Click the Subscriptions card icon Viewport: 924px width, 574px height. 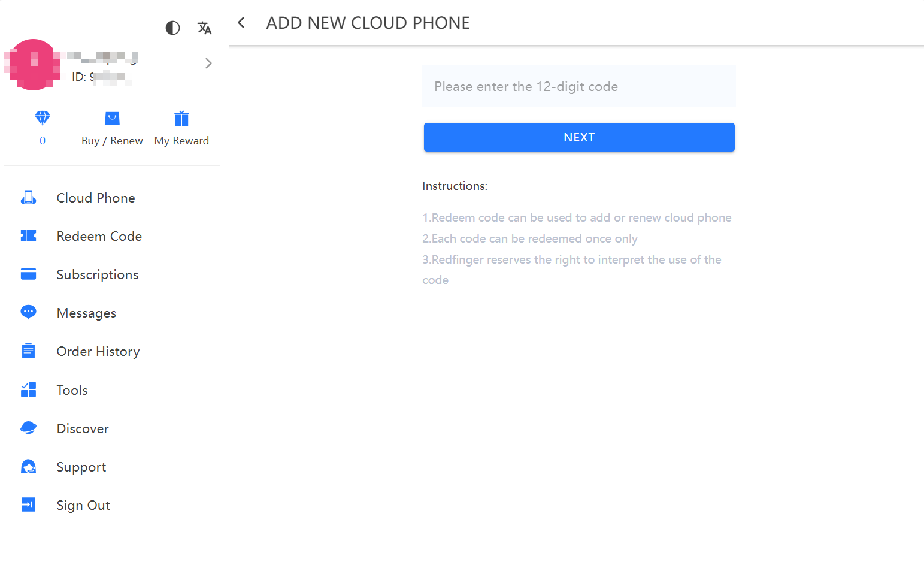tap(28, 274)
